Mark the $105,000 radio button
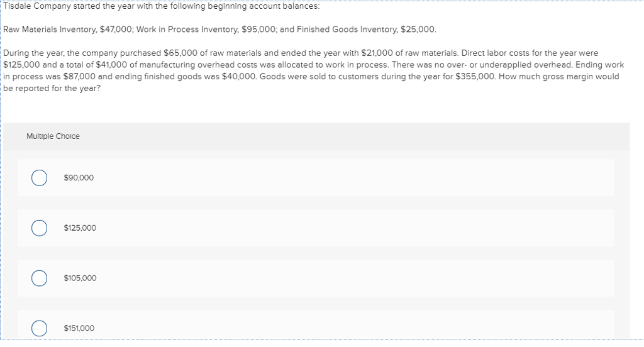This screenshot has width=644, height=347. click(39, 278)
